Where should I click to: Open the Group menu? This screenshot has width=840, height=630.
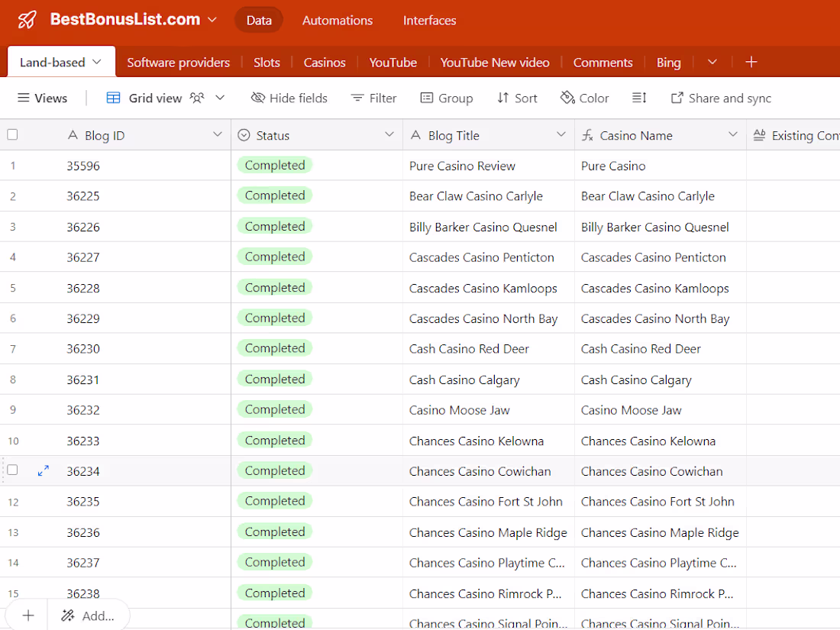[447, 98]
